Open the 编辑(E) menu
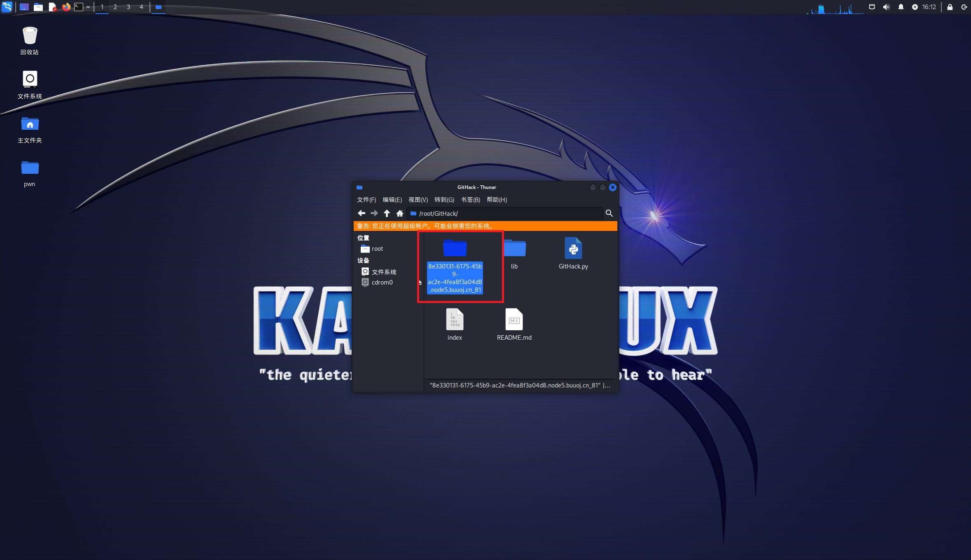This screenshot has width=971, height=560. pos(392,200)
